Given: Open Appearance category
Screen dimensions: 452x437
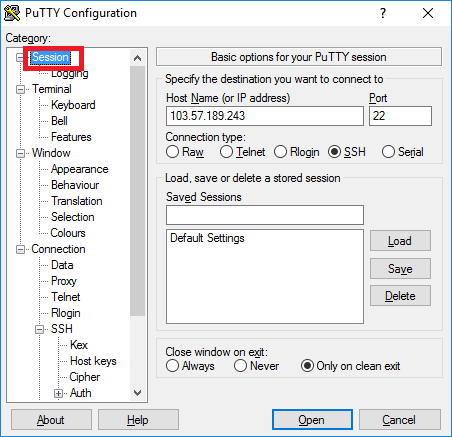Looking at the screenshot, I should click(80, 169).
